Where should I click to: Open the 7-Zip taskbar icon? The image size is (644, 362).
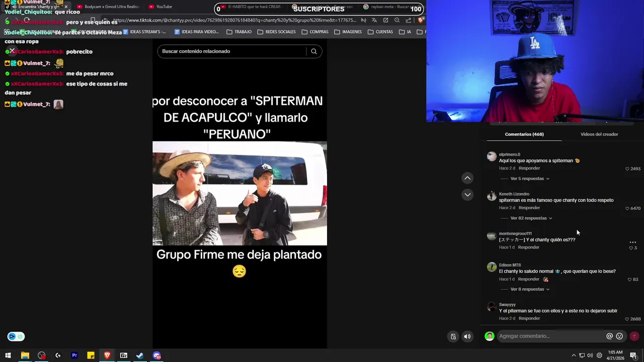click(123, 355)
